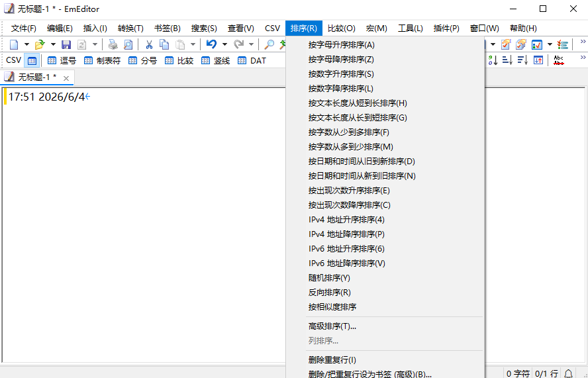This screenshot has width=588, height=378.
Task: Open the 帮助(H) menu
Action: [x=523, y=28]
